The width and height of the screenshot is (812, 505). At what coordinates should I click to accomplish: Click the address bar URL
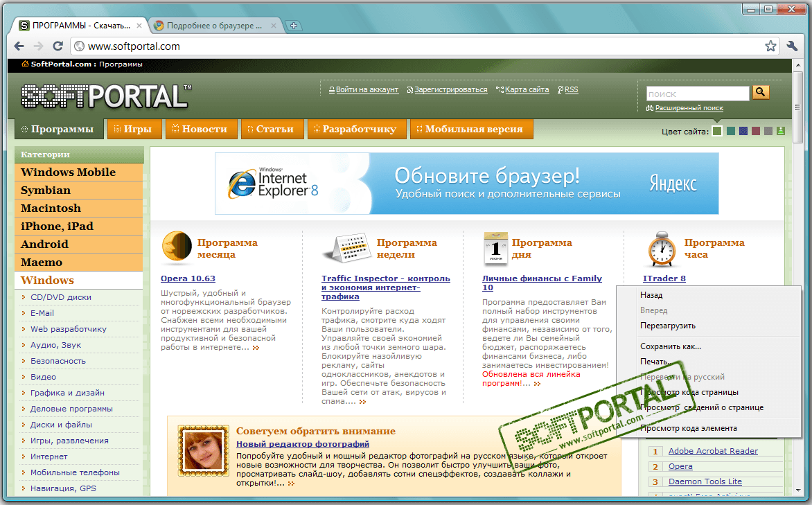(134, 46)
